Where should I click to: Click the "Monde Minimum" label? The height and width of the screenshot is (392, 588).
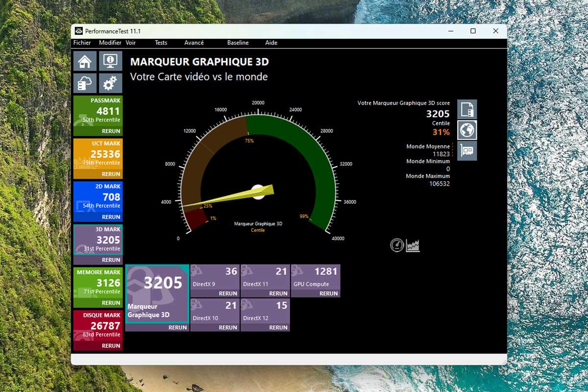(x=428, y=161)
